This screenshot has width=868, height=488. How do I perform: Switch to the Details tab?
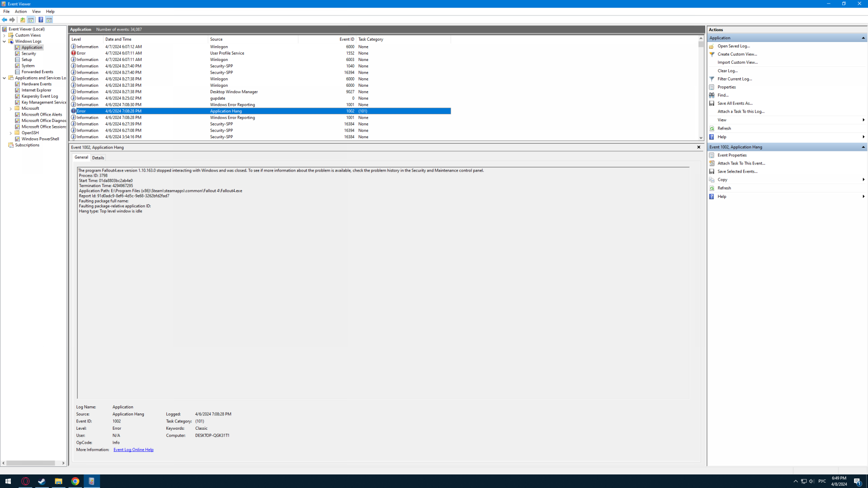pyautogui.click(x=98, y=158)
